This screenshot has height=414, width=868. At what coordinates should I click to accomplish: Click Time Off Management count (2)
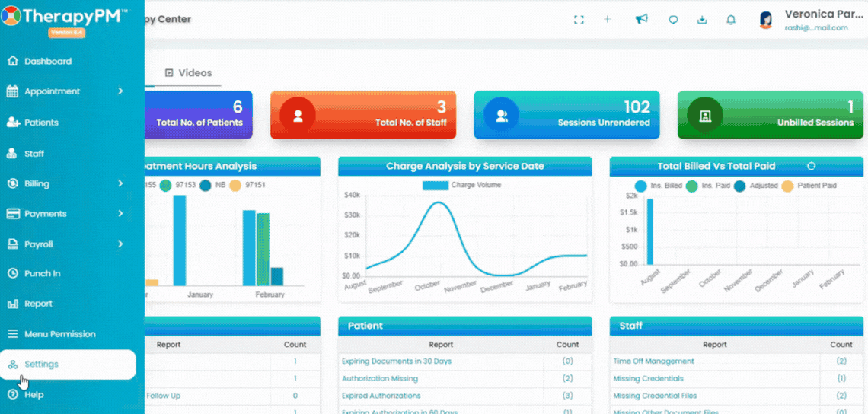(841, 361)
